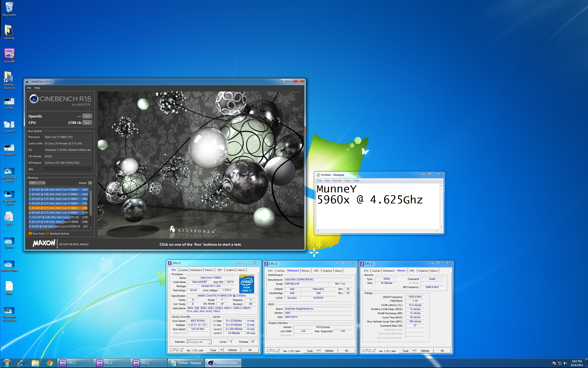Open the File menu in Cinebench
Image resolution: width=588 pixels, height=368 pixels.
(29, 88)
